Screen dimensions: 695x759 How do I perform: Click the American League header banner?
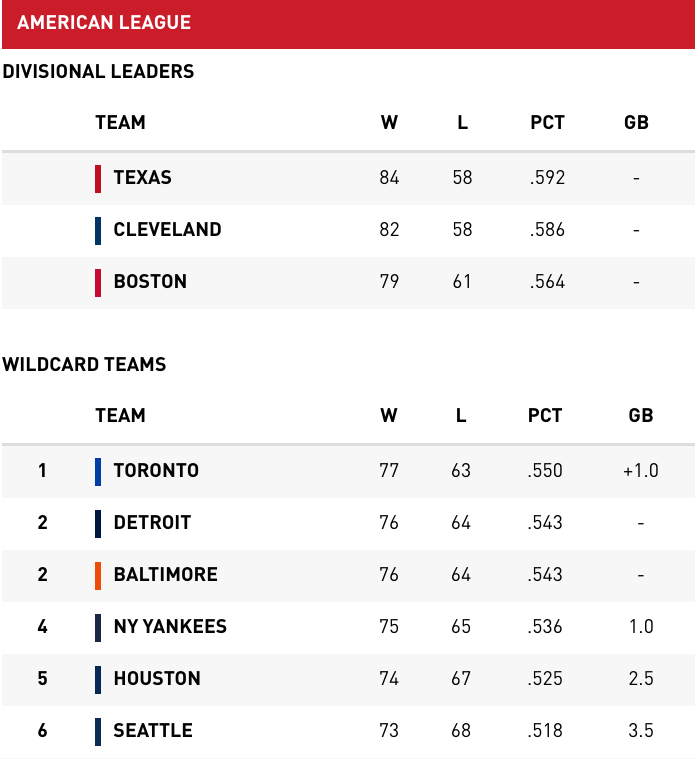(348, 24)
